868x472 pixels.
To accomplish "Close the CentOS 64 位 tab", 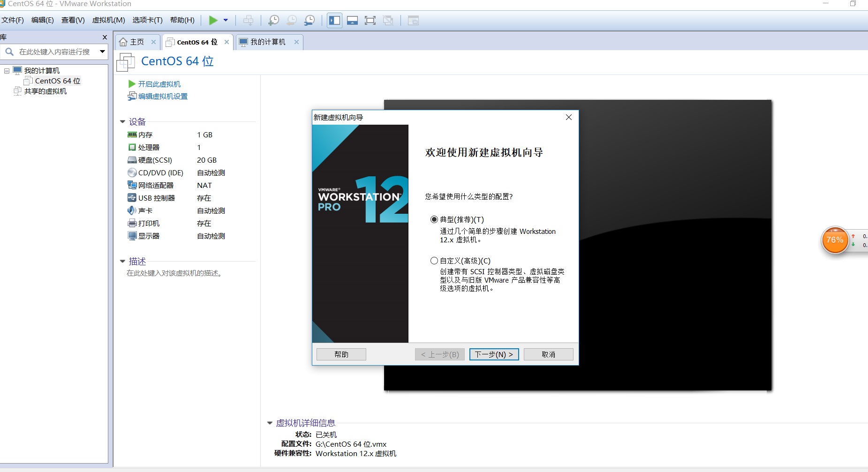I will tap(226, 42).
